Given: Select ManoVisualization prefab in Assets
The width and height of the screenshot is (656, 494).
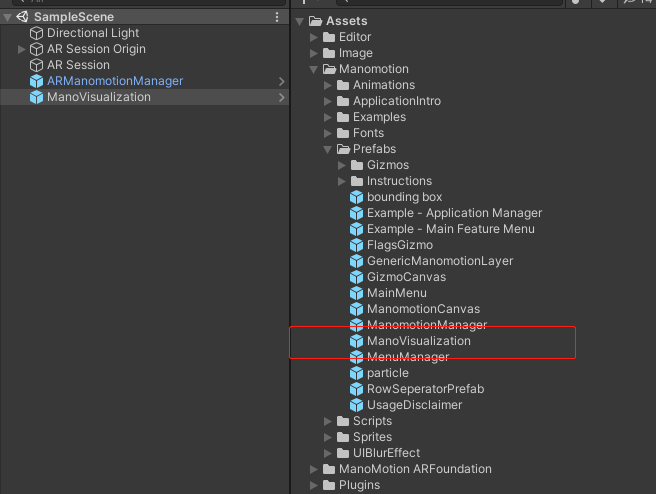Looking at the screenshot, I should [x=419, y=341].
